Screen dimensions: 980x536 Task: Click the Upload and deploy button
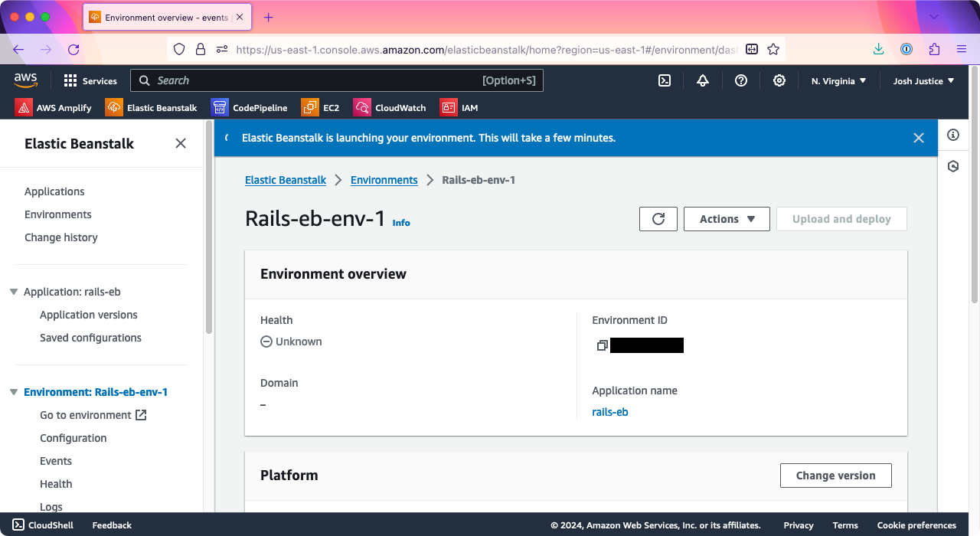(841, 219)
